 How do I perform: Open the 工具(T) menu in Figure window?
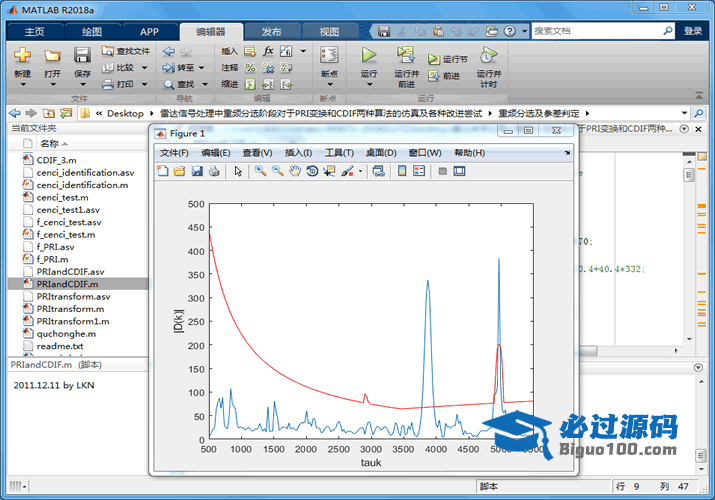[339, 153]
